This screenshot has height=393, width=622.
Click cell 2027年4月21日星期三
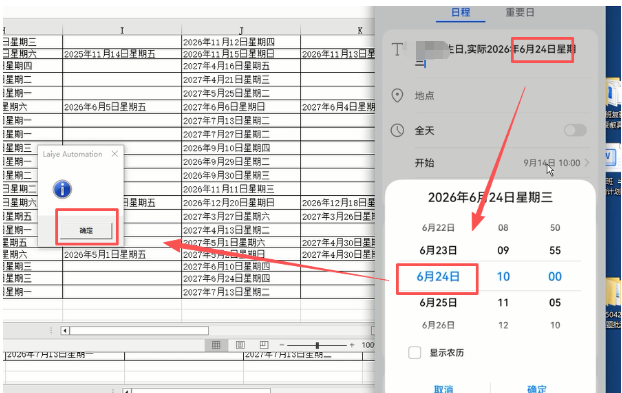241,80
